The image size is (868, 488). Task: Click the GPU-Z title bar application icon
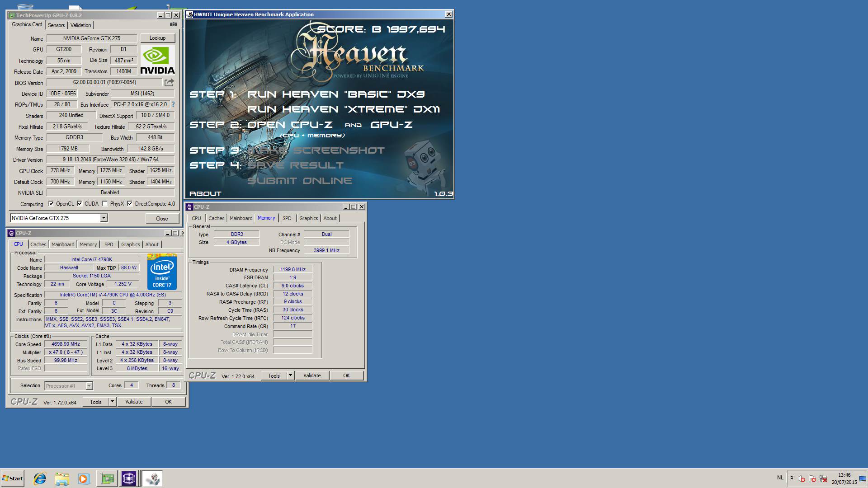(12, 15)
